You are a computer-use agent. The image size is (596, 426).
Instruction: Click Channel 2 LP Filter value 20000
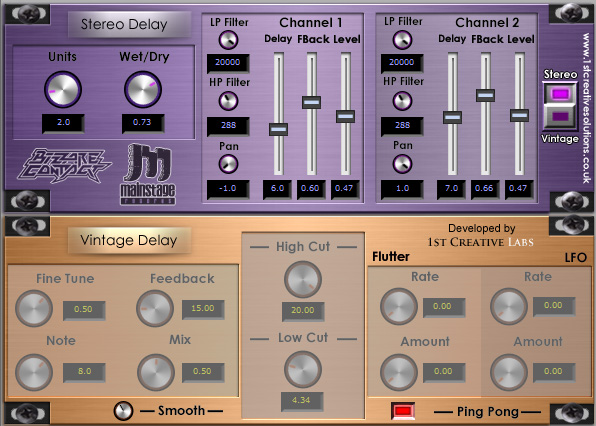(402, 63)
